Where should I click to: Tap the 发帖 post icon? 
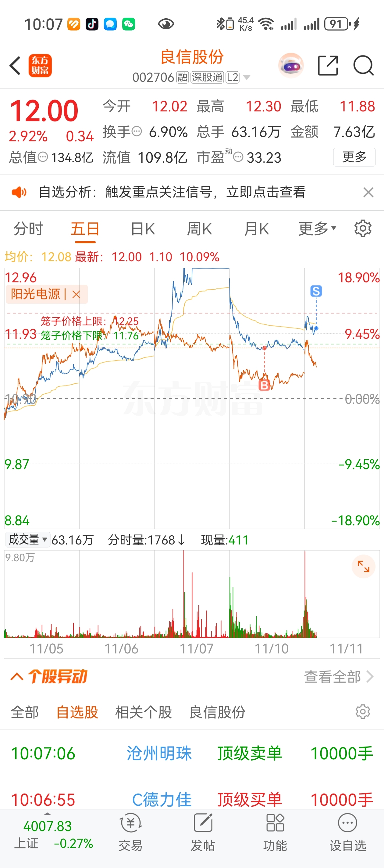(x=203, y=832)
